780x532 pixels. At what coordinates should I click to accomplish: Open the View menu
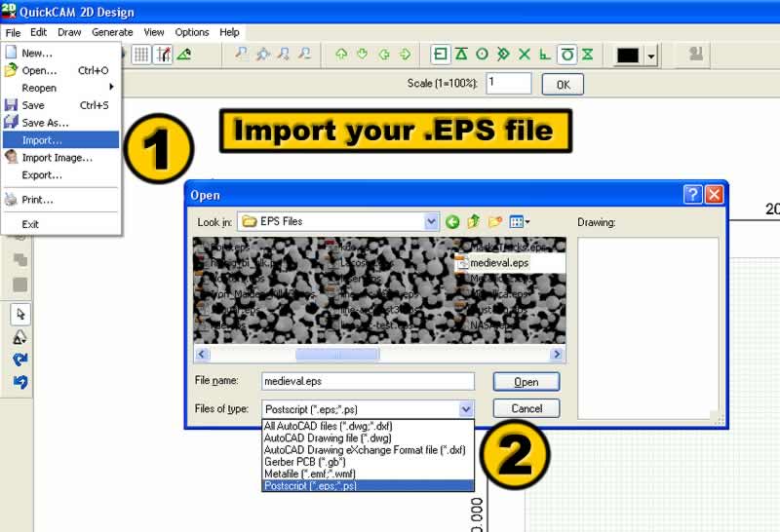click(x=154, y=32)
